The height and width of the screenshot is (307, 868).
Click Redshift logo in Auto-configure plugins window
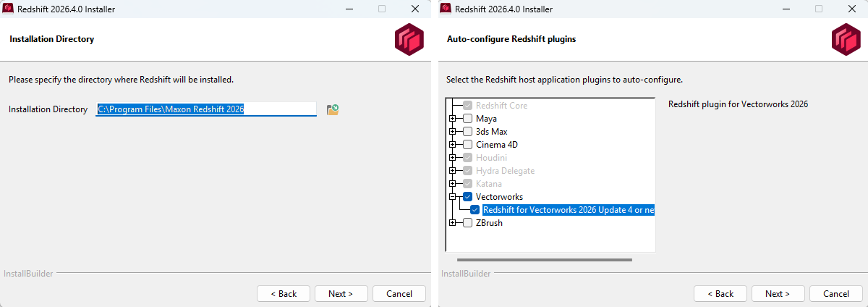846,39
